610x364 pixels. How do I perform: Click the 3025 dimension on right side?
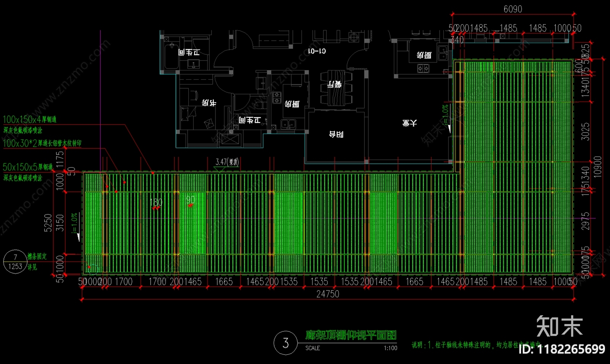[x=585, y=131]
